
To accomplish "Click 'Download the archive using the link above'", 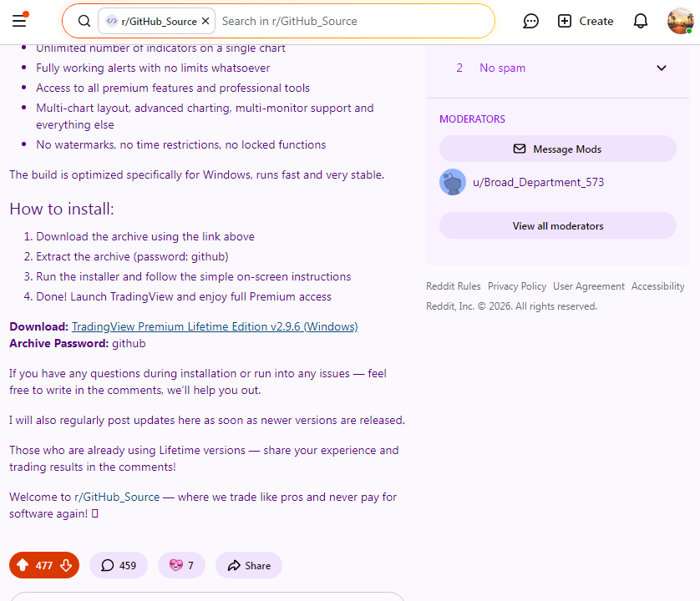I will [x=145, y=236].
